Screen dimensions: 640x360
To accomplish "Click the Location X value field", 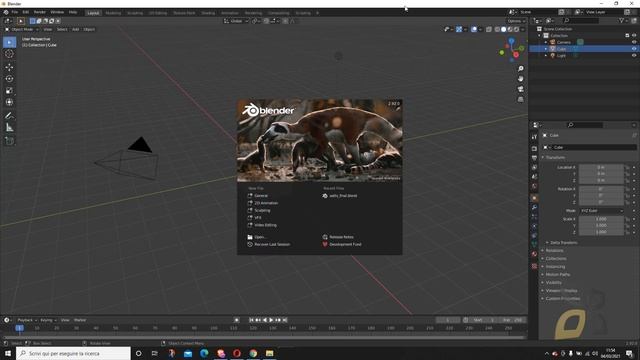I will point(601,167).
